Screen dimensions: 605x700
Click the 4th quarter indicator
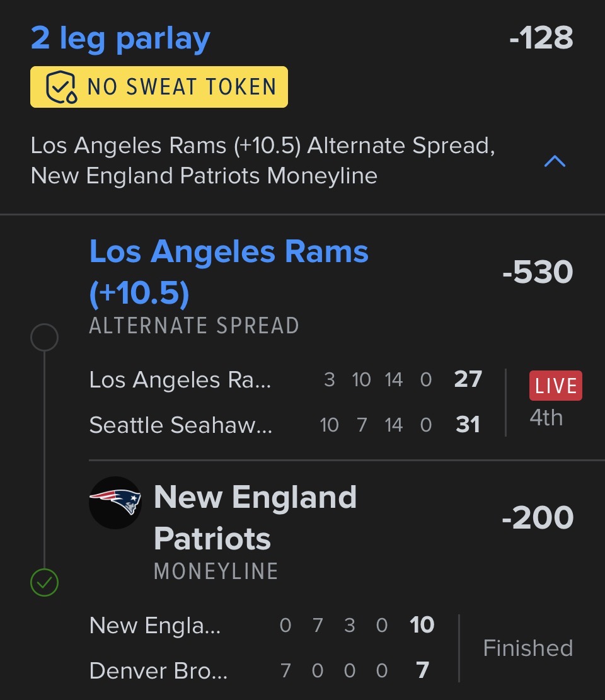(546, 417)
